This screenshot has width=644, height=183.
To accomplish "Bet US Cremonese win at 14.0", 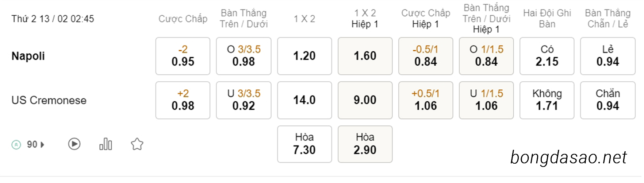I will click(x=304, y=100).
